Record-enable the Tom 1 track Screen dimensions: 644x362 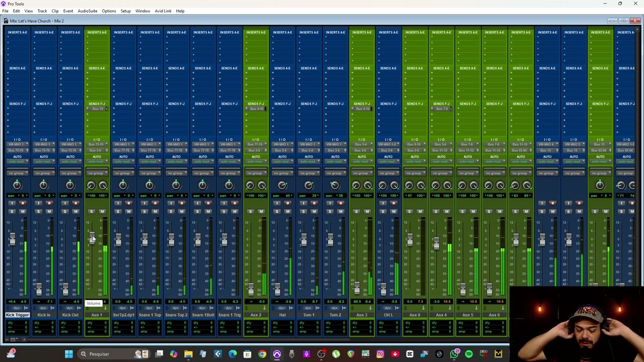point(314,203)
